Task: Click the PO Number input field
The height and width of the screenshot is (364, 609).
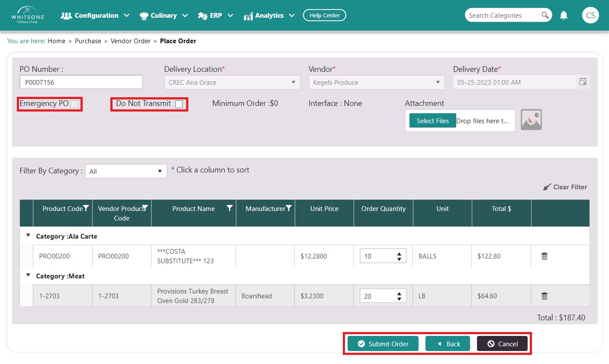Action: (x=81, y=82)
